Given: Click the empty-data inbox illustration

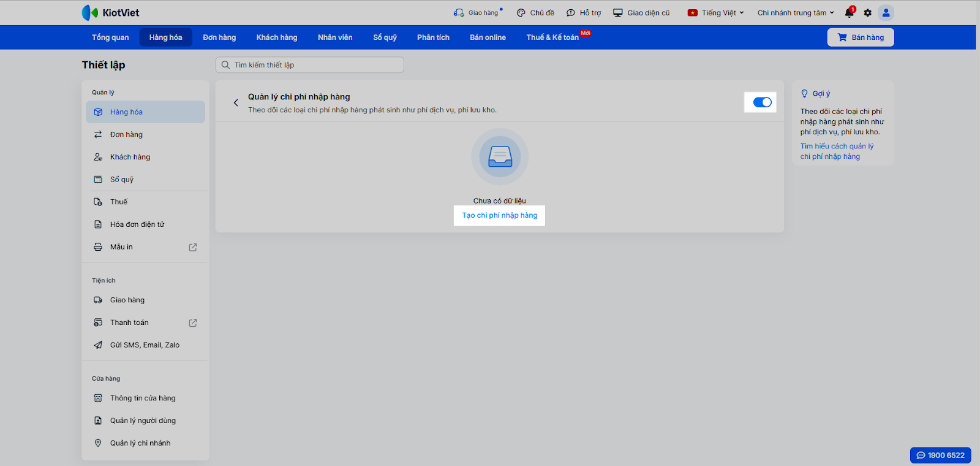Looking at the screenshot, I should (500, 156).
